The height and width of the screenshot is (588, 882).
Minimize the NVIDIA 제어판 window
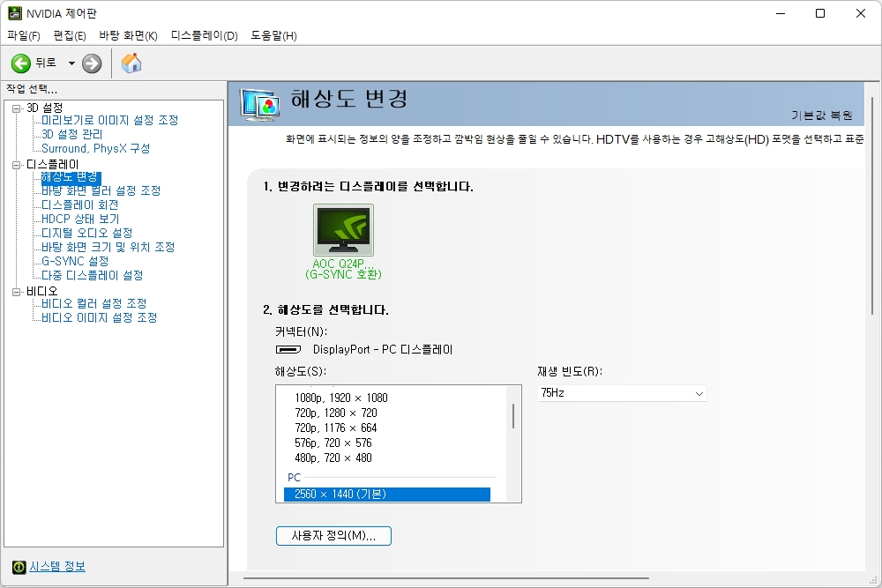781,13
